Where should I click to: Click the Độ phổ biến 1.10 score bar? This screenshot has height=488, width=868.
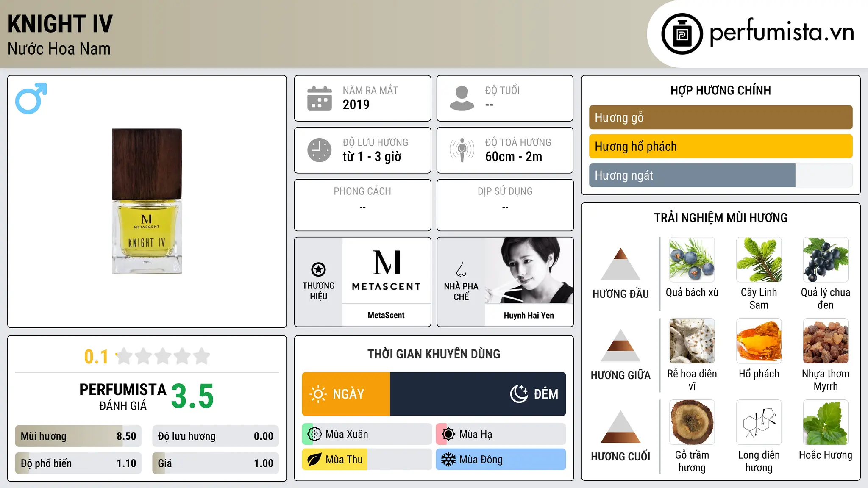click(78, 463)
